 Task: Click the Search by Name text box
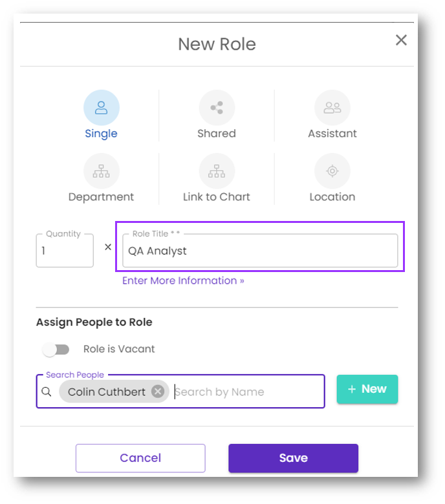246,392
